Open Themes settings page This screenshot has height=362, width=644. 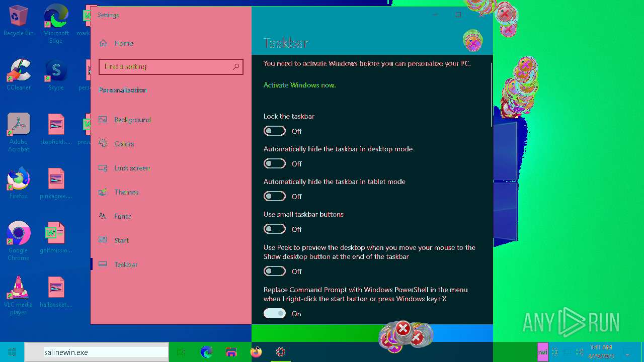click(x=171, y=192)
